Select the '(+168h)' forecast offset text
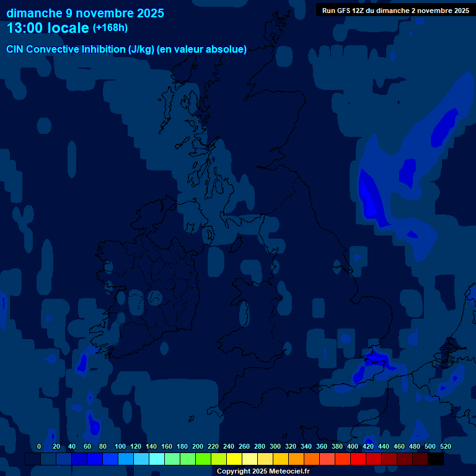The image size is (476, 476). point(110,28)
